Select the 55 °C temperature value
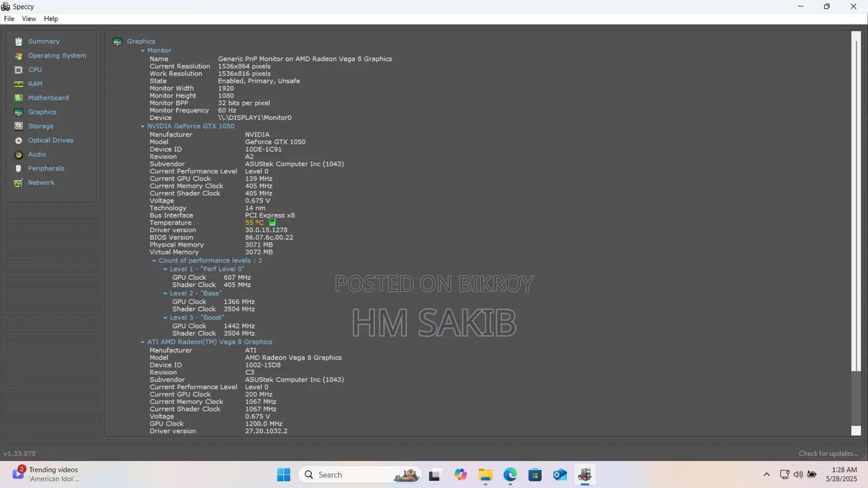 (254, 223)
